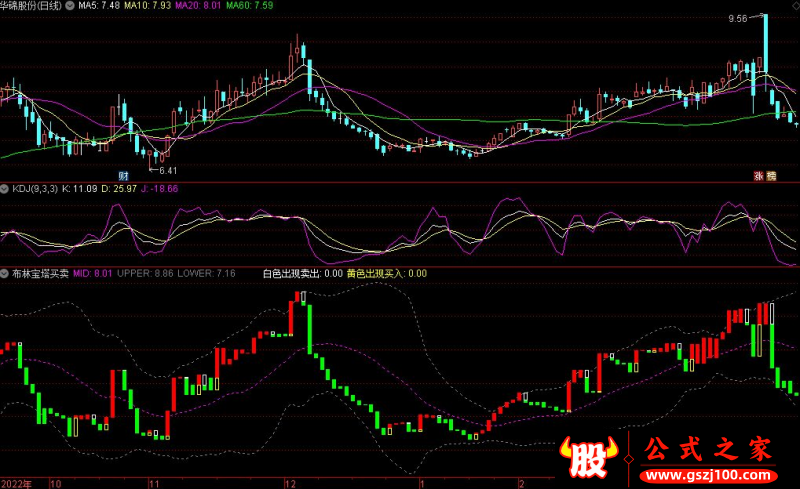Click the MA20: 8.01 label
Viewport: 800px width, 489px height.
[198, 6]
